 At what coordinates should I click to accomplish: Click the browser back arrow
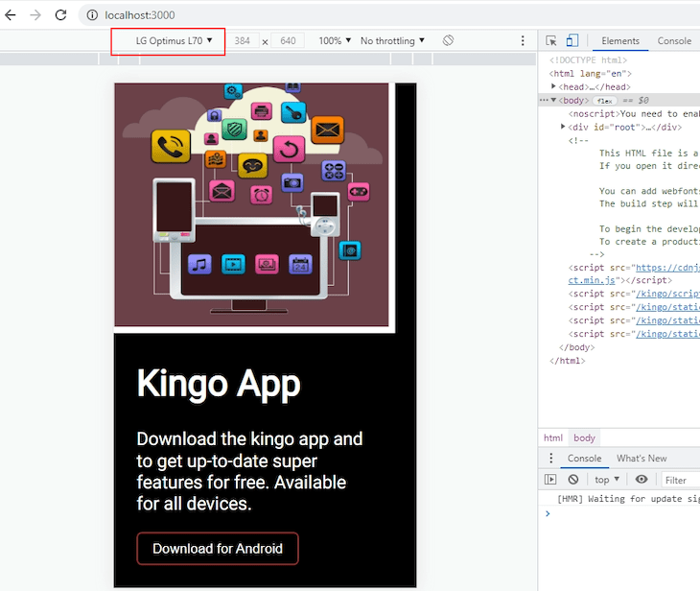point(11,15)
